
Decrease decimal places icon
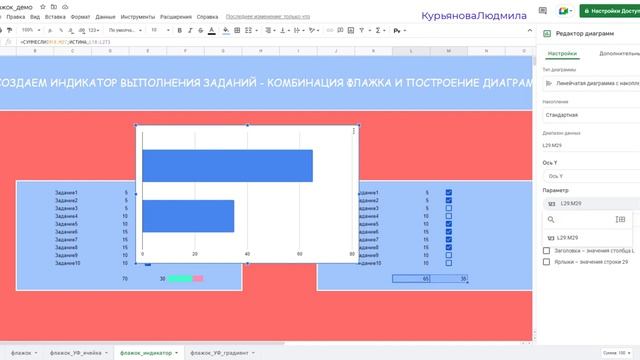71,30
